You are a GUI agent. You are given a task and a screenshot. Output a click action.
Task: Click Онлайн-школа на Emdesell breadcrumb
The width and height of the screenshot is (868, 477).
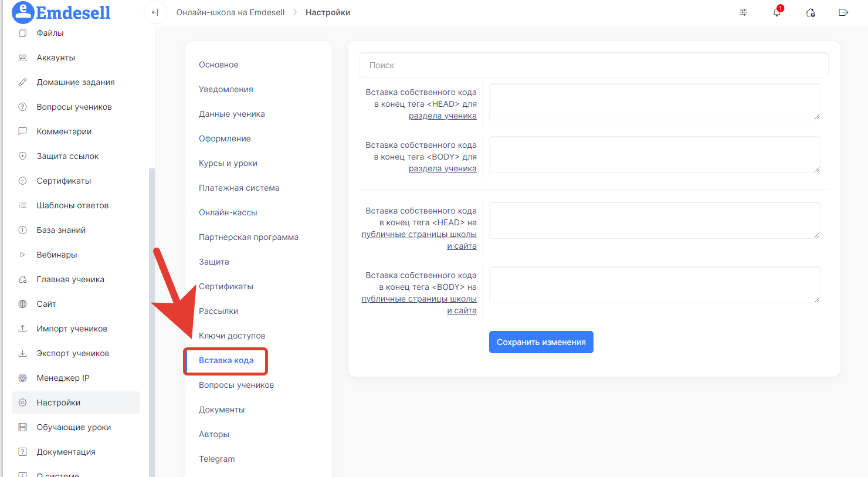(x=230, y=12)
